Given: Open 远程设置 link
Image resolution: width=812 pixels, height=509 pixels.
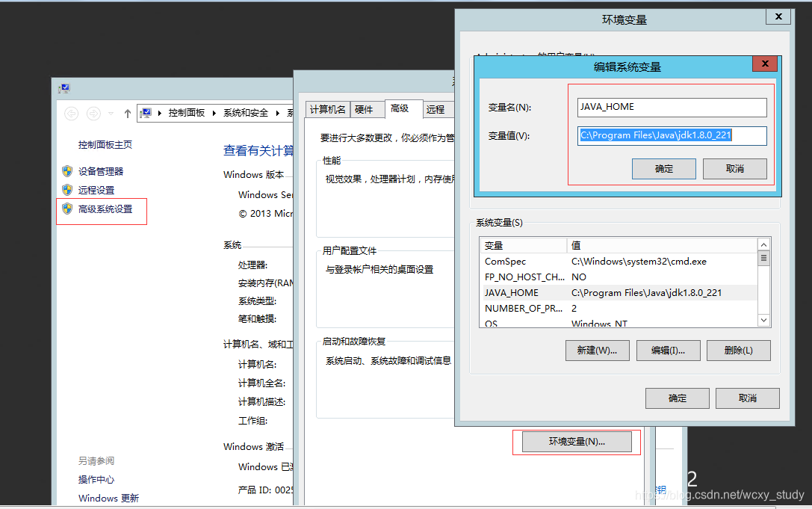Looking at the screenshot, I should pos(96,191).
